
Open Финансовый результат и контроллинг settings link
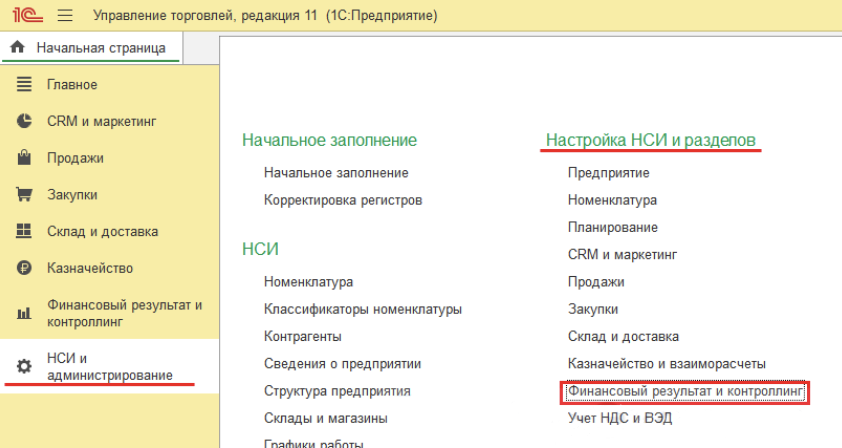[685, 392]
